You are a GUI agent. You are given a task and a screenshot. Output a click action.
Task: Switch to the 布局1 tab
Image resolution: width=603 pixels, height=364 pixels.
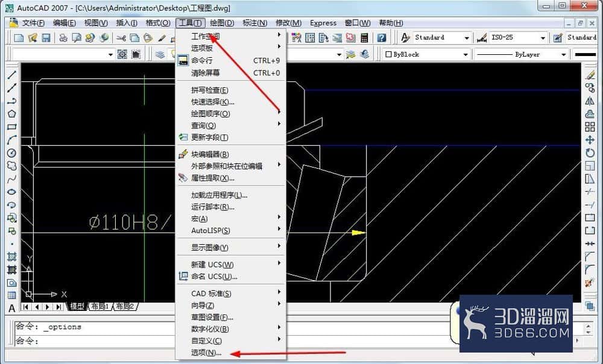point(100,306)
